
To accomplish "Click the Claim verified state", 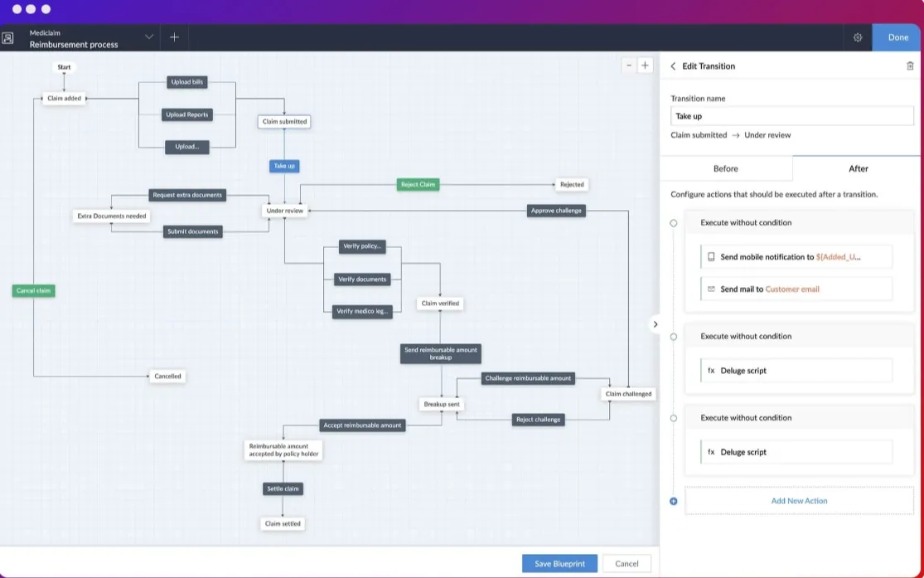I will click(440, 304).
